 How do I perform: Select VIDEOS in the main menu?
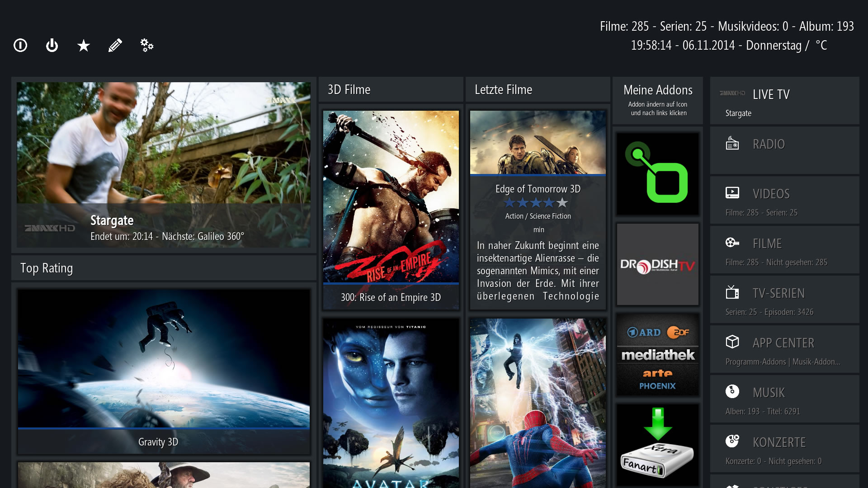click(785, 200)
